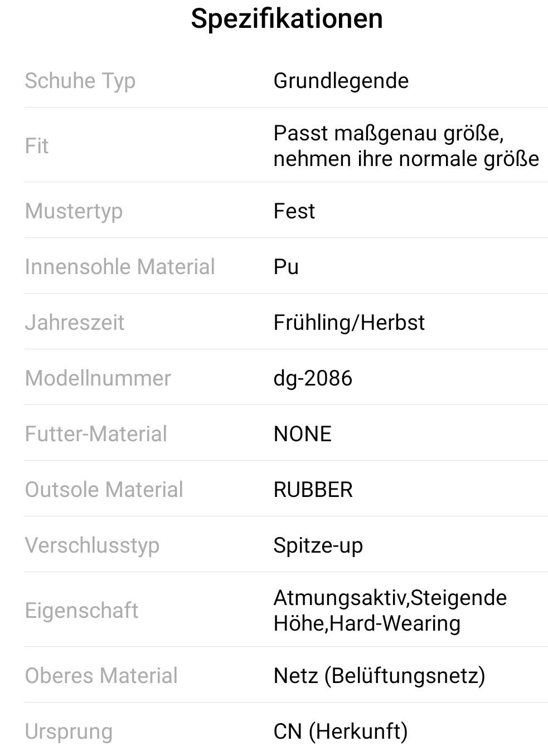
Task: Tap the Innensohle Material label
Action: (119, 267)
